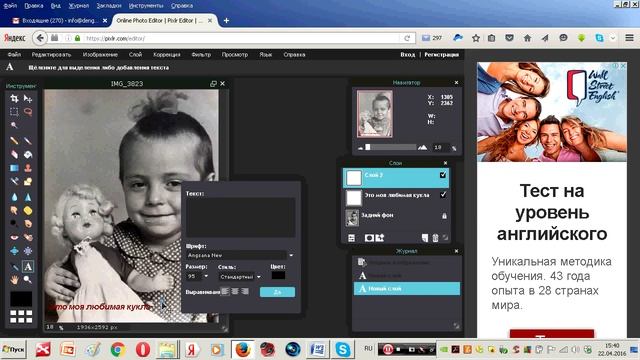Select the Sharpen triangle tool
This screenshot has height=360, width=640.
pyautogui.click(x=28, y=197)
